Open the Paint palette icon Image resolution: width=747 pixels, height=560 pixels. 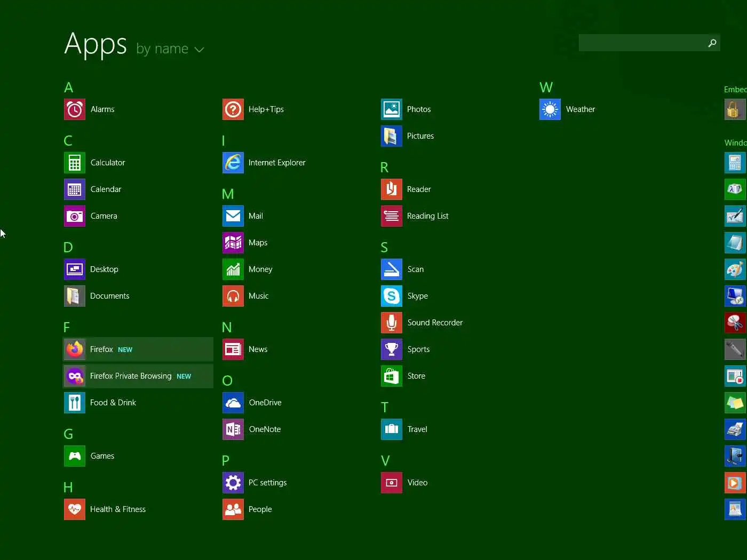[735, 269]
